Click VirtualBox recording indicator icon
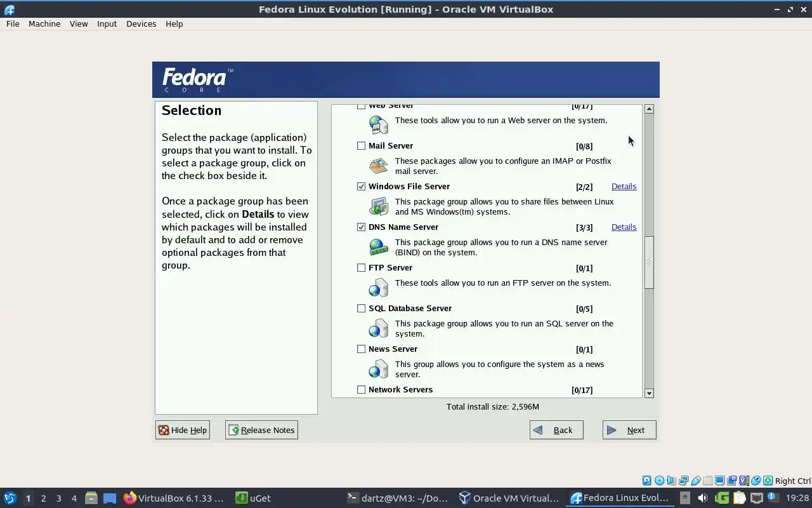 click(731, 481)
